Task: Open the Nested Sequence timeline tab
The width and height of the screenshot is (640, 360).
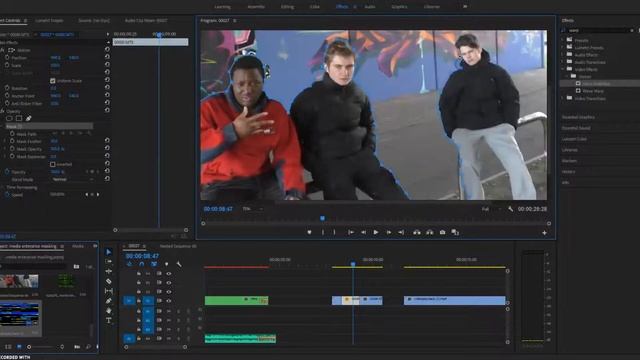Action: [178, 246]
